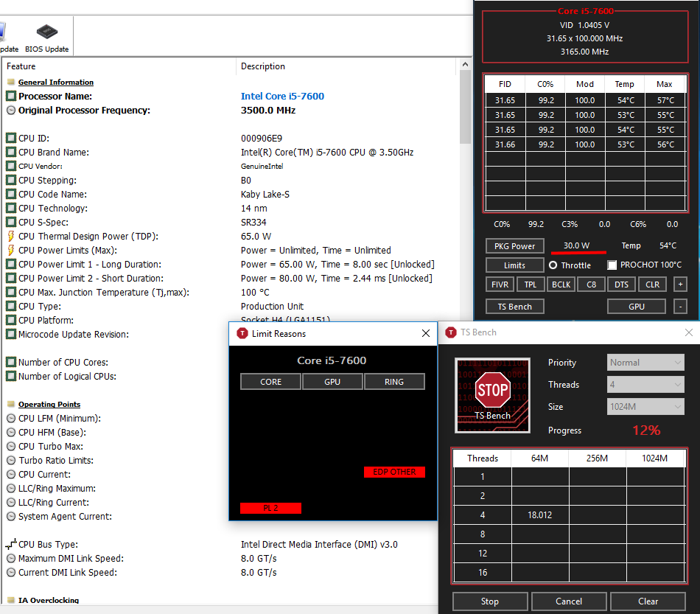The image size is (700, 614).
Task: Open the Size dropdown in TS Bench
Action: [645, 406]
